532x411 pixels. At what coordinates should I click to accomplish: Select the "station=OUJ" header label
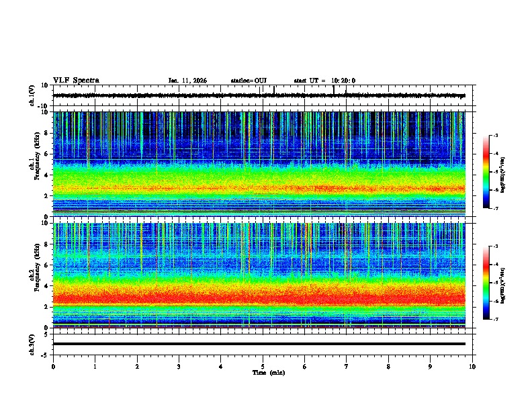(249, 81)
